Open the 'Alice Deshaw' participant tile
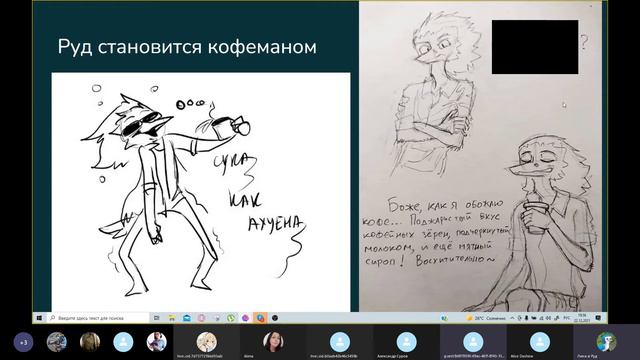The height and width of the screenshot is (360, 640). pos(540,342)
